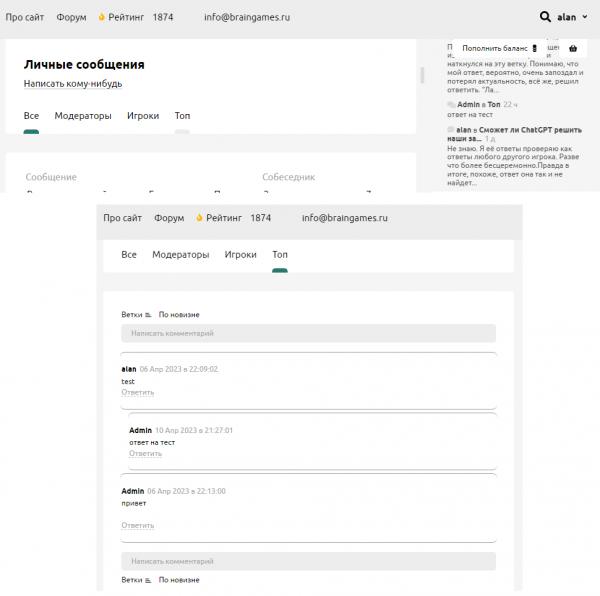
Task: Select Игроки tab in lower screenshot
Action: (x=241, y=255)
